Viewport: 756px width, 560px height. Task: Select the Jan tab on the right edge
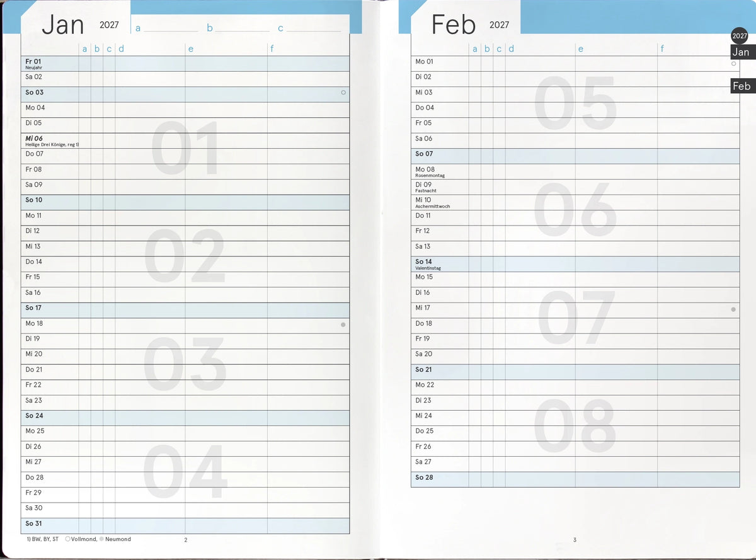[743, 52]
